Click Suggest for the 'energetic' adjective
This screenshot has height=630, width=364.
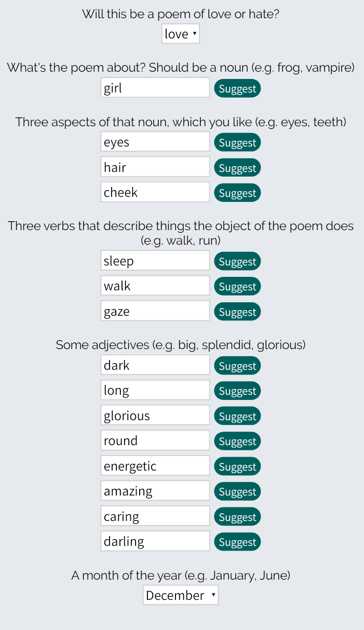coord(237,466)
